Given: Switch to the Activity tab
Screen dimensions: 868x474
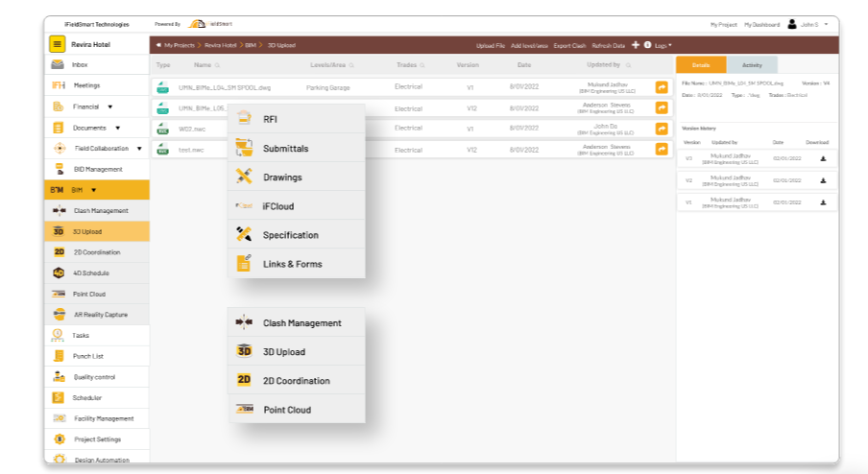Looking at the screenshot, I should [752, 65].
